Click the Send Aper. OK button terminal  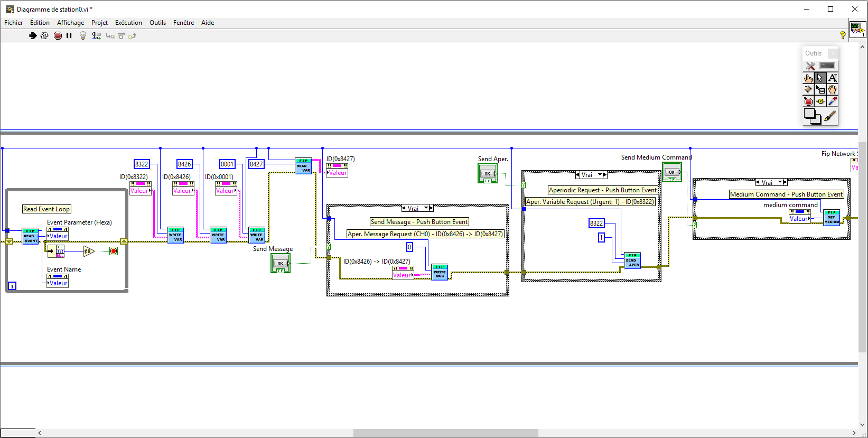click(x=488, y=173)
